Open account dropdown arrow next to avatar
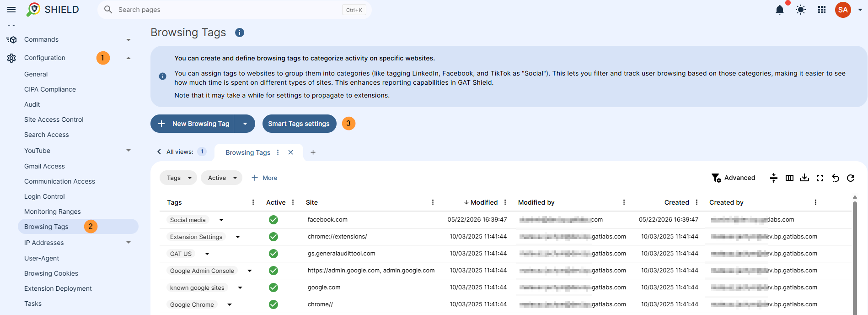The height and width of the screenshot is (315, 868). point(860,10)
